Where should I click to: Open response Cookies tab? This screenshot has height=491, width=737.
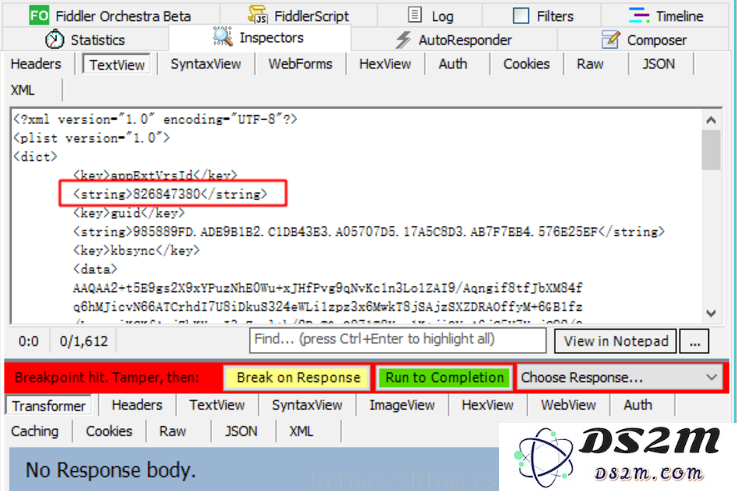109,431
